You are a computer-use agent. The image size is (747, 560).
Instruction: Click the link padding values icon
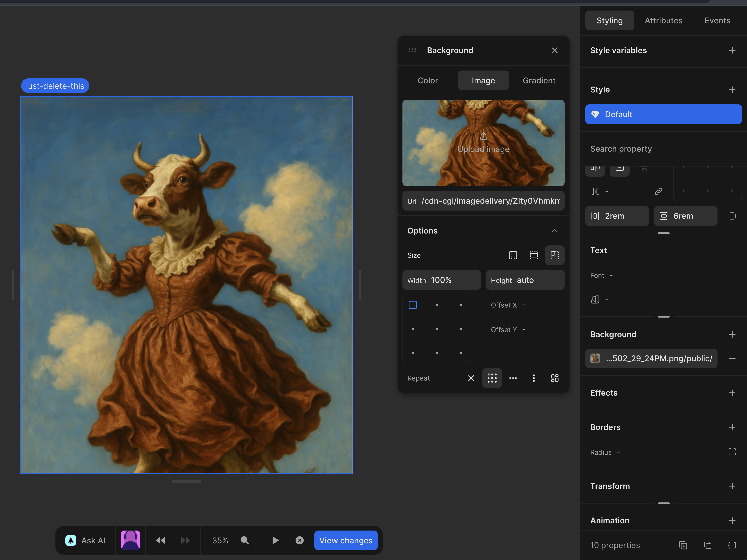point(658,191)
